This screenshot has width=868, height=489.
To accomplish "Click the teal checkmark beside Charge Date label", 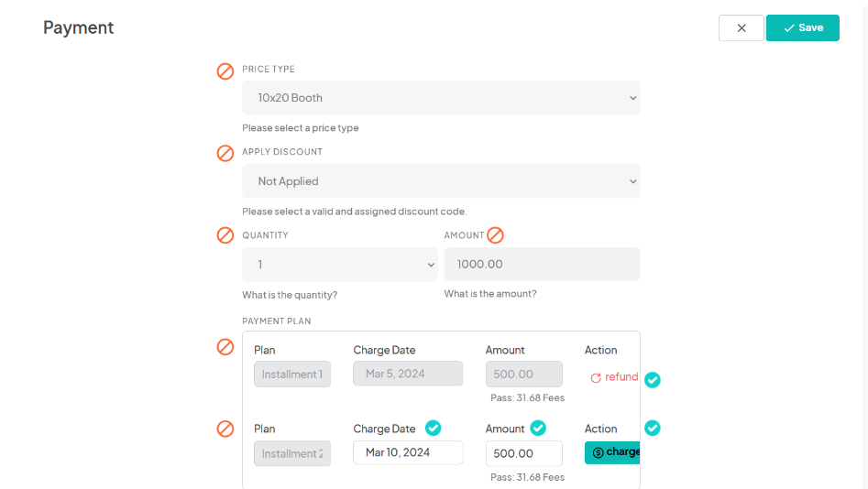I will (x=434, y=428).
